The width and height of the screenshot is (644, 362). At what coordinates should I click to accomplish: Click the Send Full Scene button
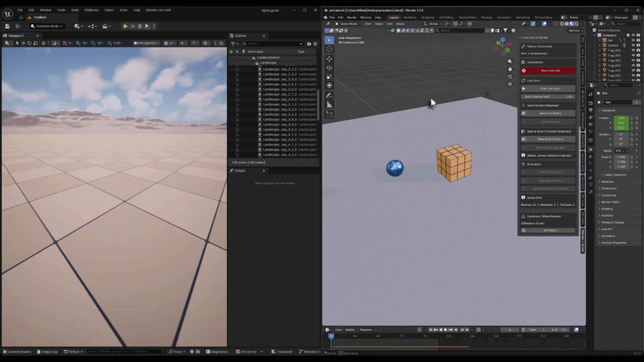tap(548, 113)
